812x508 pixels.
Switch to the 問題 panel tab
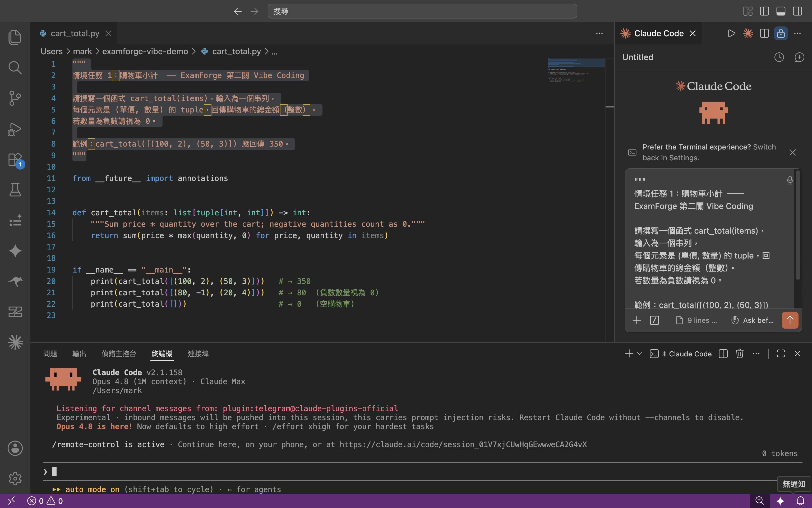coord(50,353)
